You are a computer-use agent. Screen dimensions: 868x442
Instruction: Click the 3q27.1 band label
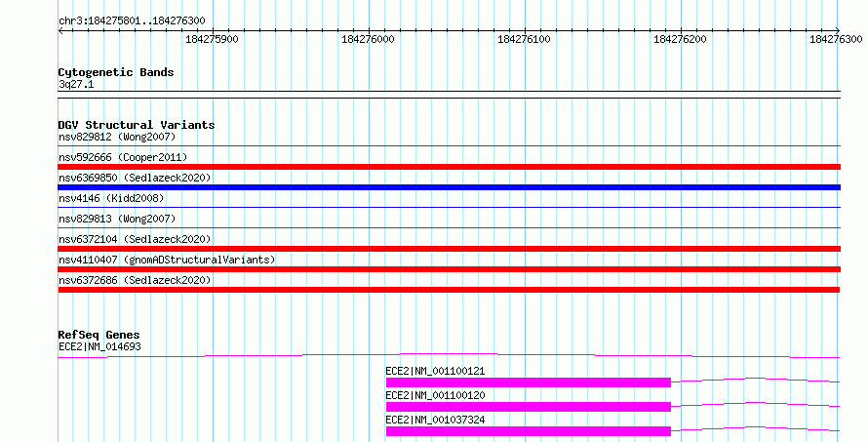click(76, 84)
